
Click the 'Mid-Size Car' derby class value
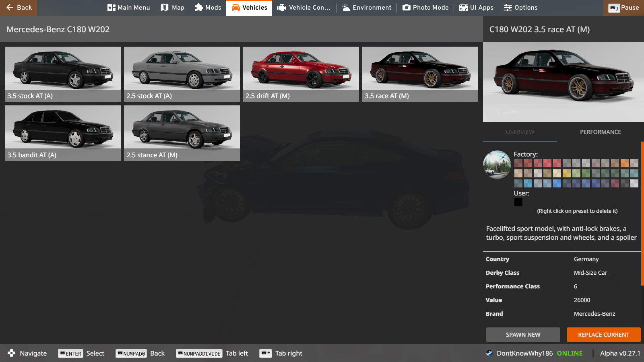590,273
